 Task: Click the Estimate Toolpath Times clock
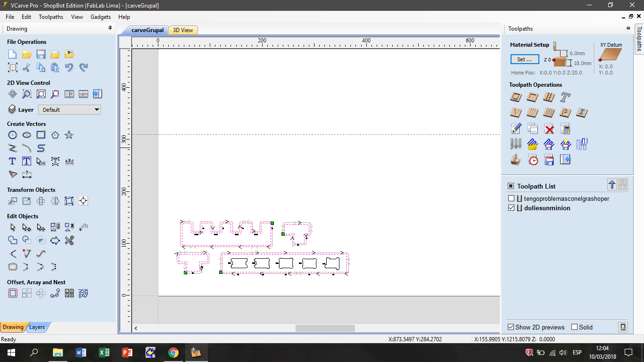tap(533, 160)
